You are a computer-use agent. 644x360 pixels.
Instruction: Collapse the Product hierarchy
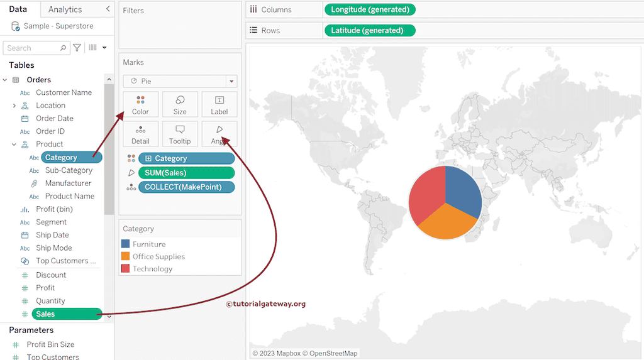pos(14,145)
